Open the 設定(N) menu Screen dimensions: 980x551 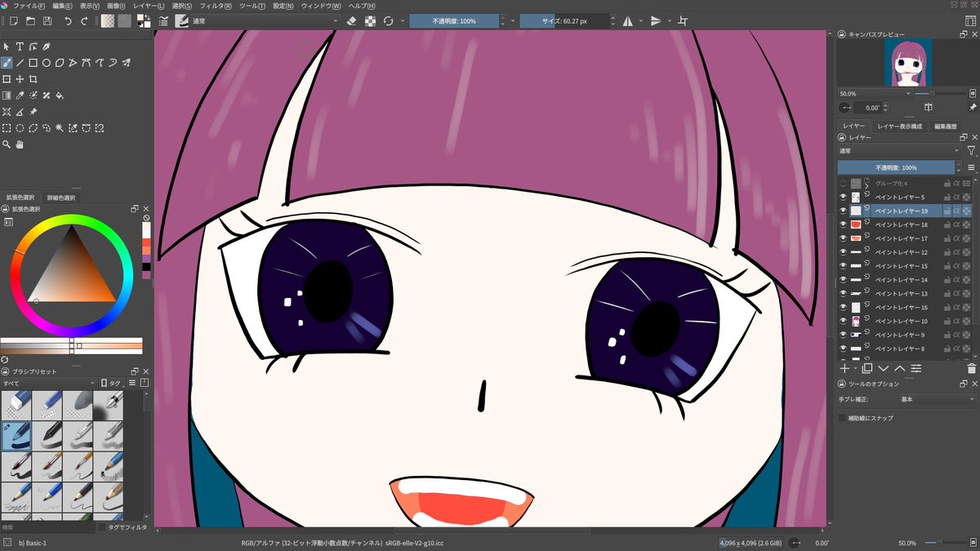(x=284, y=6)
